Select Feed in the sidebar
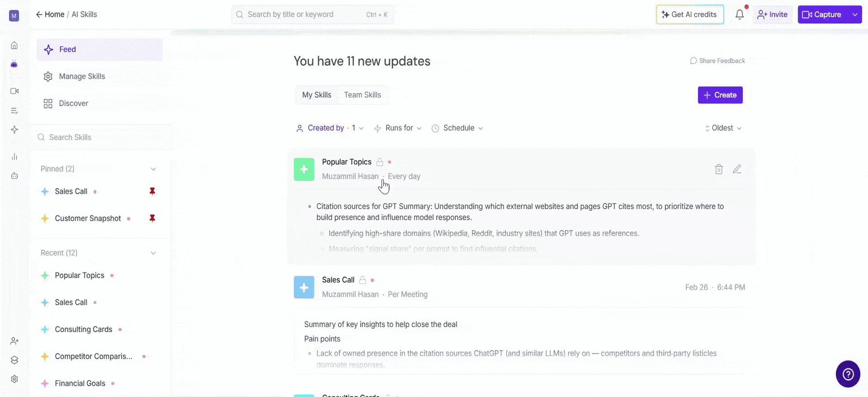The width and height of the screenshot is (868, 397). (x=99, y=50)
